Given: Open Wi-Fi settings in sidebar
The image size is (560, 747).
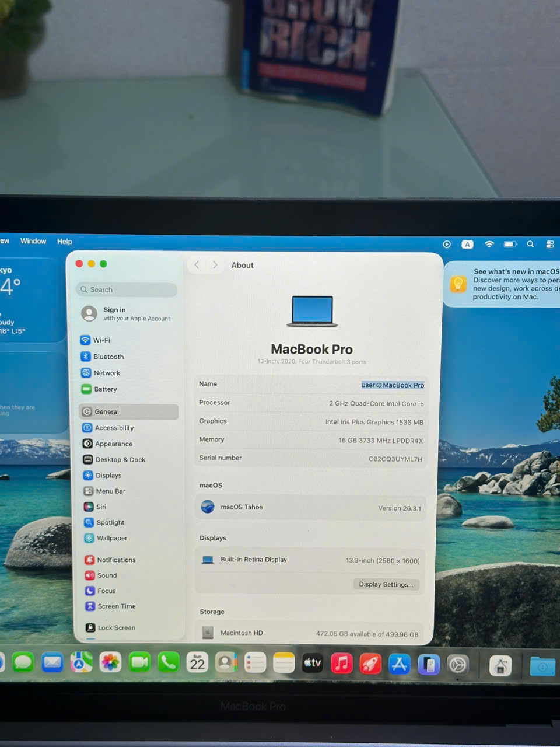Looking at the screenshot, I should pyautogui.click(x=101, y=340).
